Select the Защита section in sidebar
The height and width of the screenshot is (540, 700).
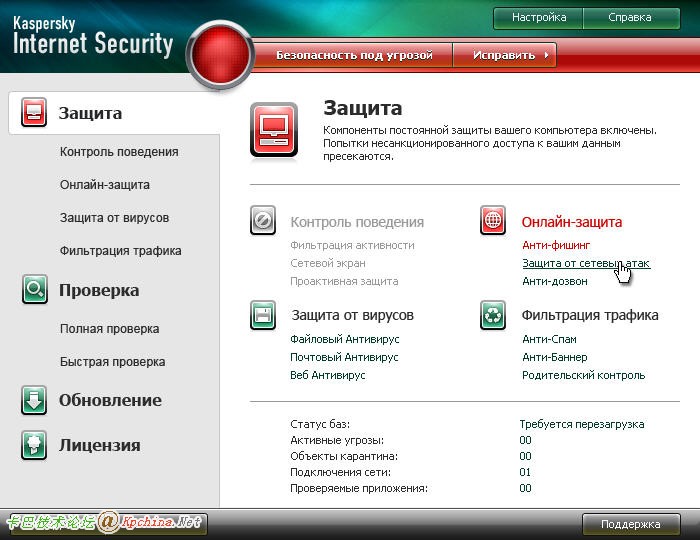pyautogui.click(x=114, y=113)
